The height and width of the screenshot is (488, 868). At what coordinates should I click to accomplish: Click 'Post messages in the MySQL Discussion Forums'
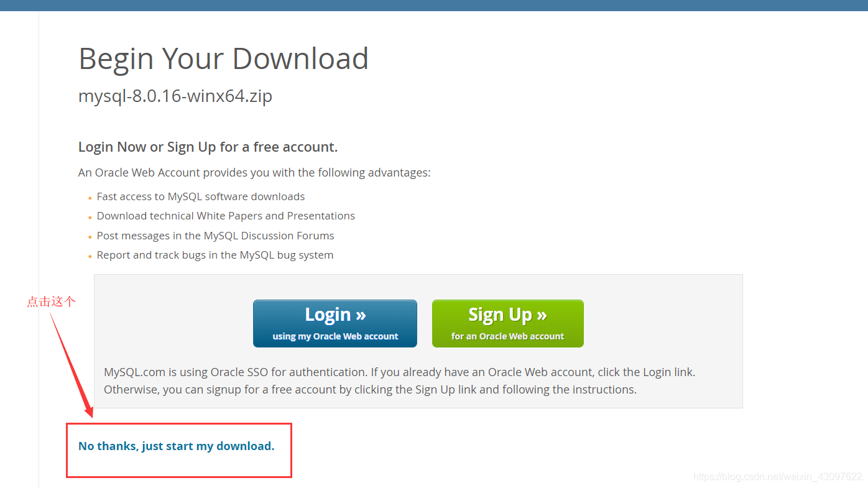[x=215, y=236]
